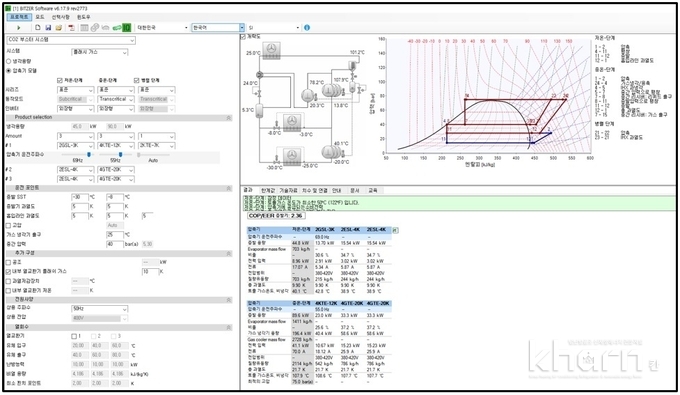Collapse the Product selection section
Screen dimensions: 680x395
pyautogui.click(x=229, y=118)
